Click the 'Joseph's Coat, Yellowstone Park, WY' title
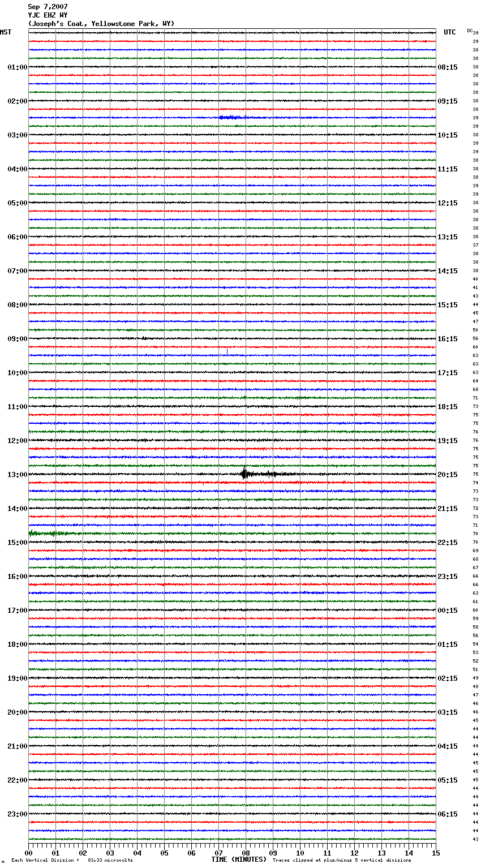This screenshot has height=868, width=481. tap(101, 24)
